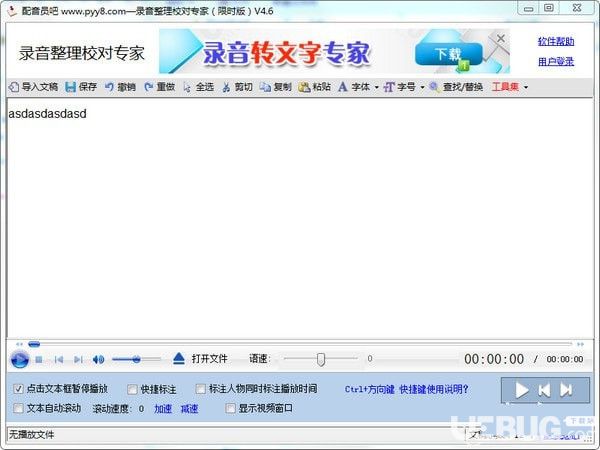The image size is (600, 450).
Task: Adjust the volume slider
Action: click(136, 359)
